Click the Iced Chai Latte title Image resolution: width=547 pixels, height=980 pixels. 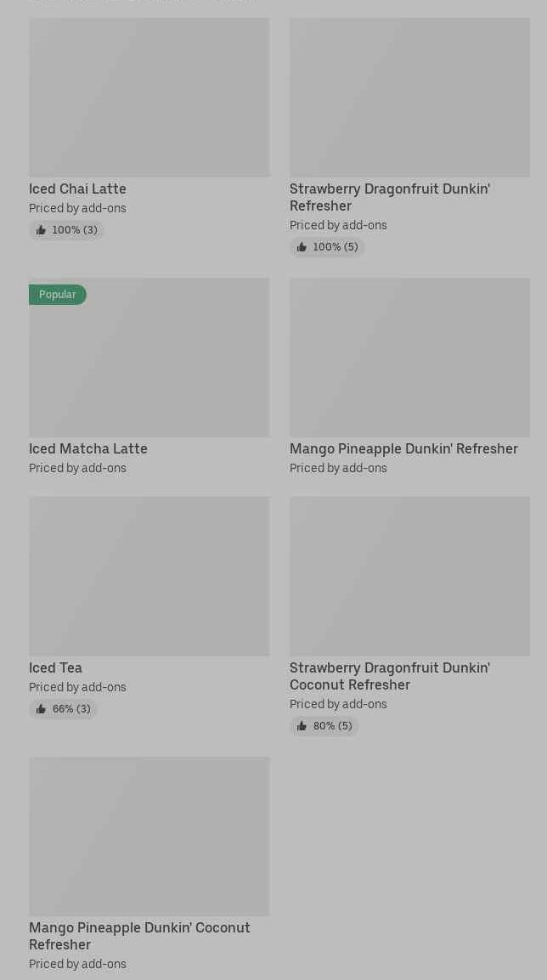(77, 189)
